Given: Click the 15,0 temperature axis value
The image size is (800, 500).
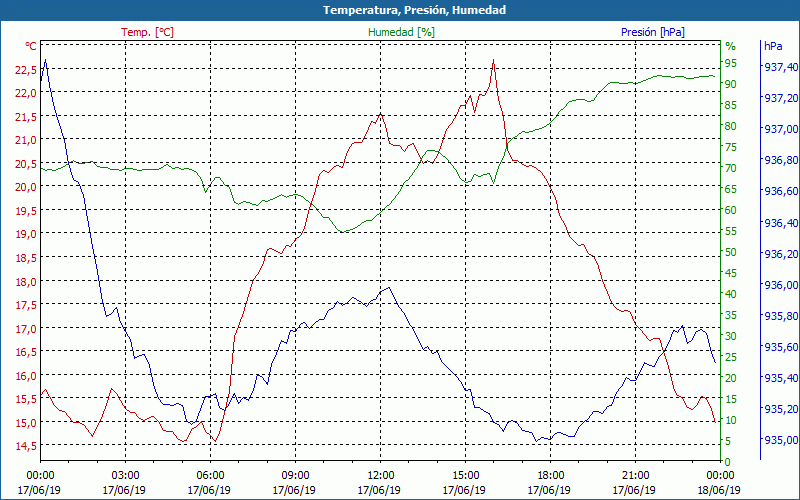Looking at the screenshot, I should click(x=26, y=423).
